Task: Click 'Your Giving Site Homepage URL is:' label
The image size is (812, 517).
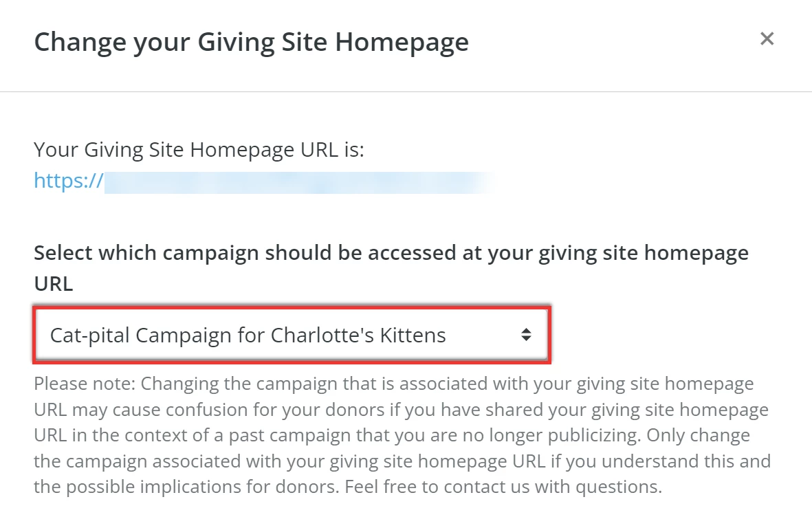Action: [199, 149]
